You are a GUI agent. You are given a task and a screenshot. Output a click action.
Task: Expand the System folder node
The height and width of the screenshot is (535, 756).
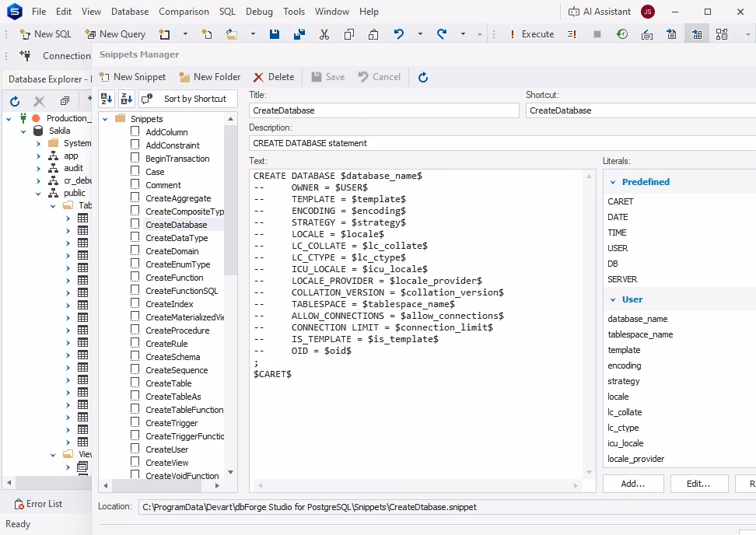38,144
